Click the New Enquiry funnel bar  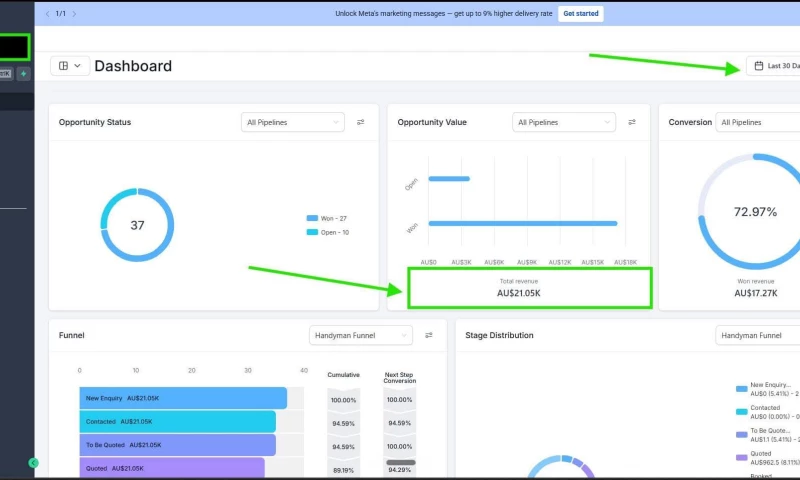pos(183,398)
